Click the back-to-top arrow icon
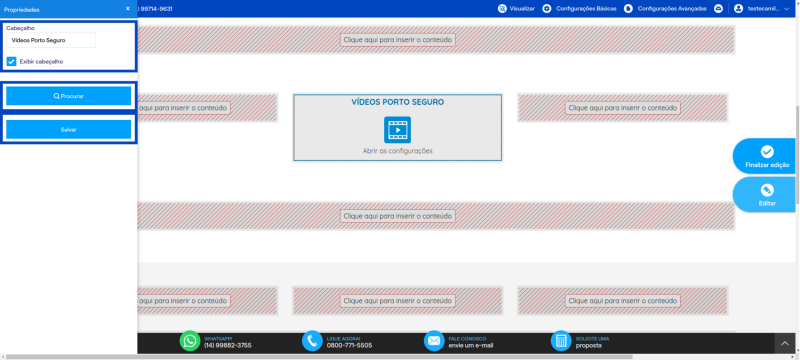Viewport: 800px width, 360px height. point(785,344)
